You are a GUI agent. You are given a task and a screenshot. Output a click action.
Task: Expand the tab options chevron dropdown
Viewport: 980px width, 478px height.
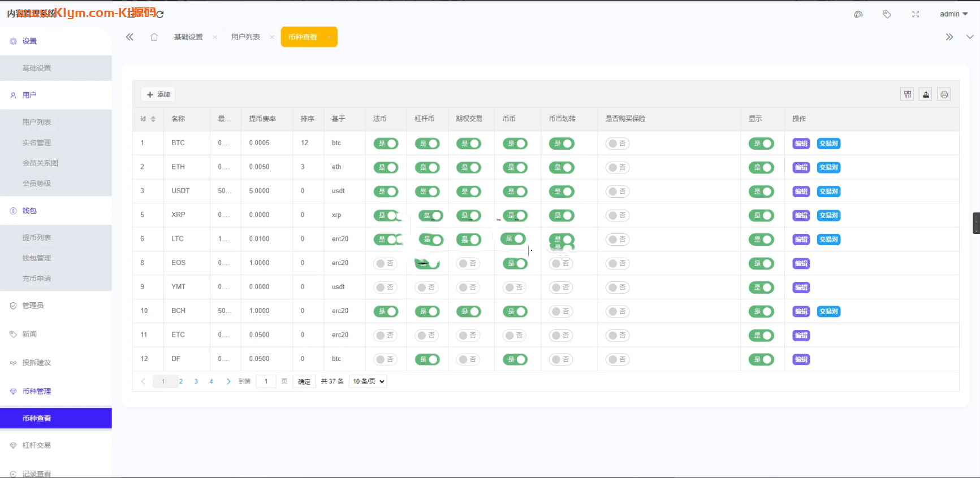coord(970,37)
